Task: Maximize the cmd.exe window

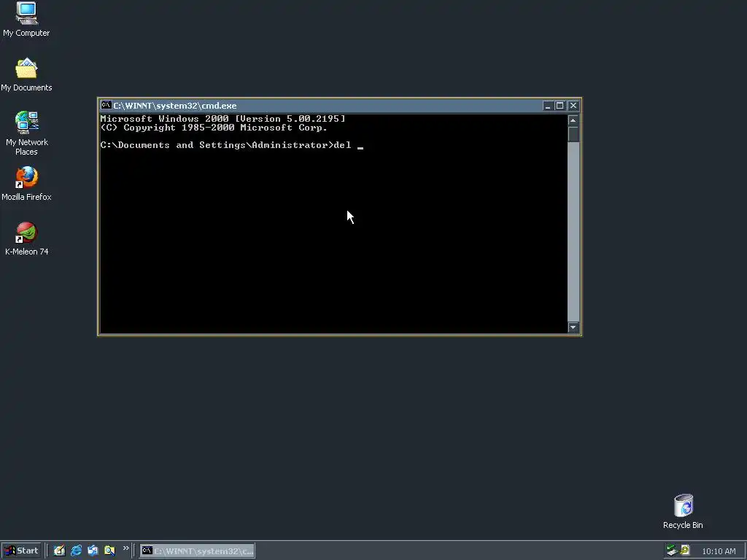Action: 560,106
